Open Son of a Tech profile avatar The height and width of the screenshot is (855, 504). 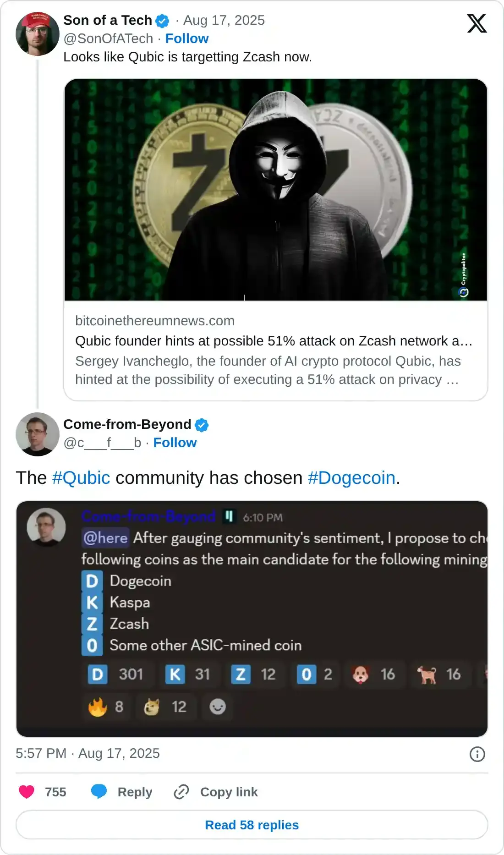pyautogui.click(x=37, y=34)
